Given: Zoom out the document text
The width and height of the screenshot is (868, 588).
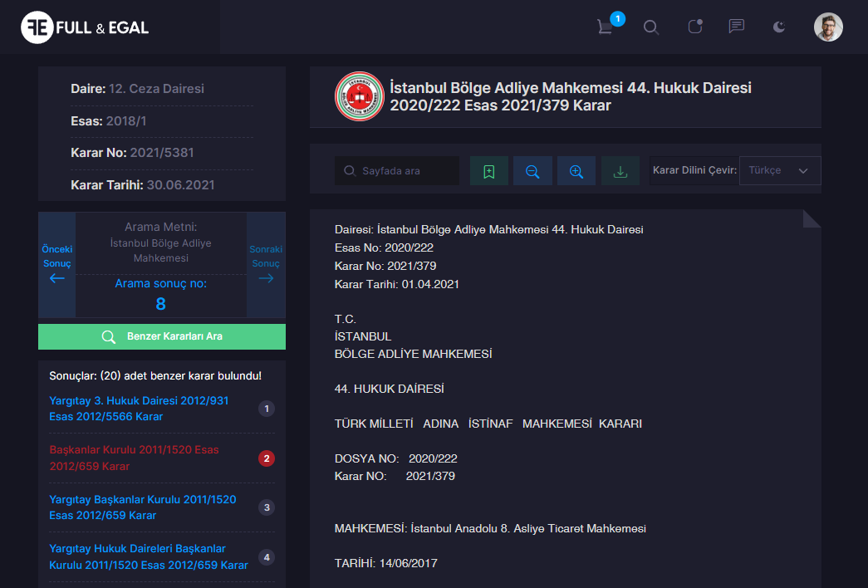Looking at the screenshot, I should (532, 171).
